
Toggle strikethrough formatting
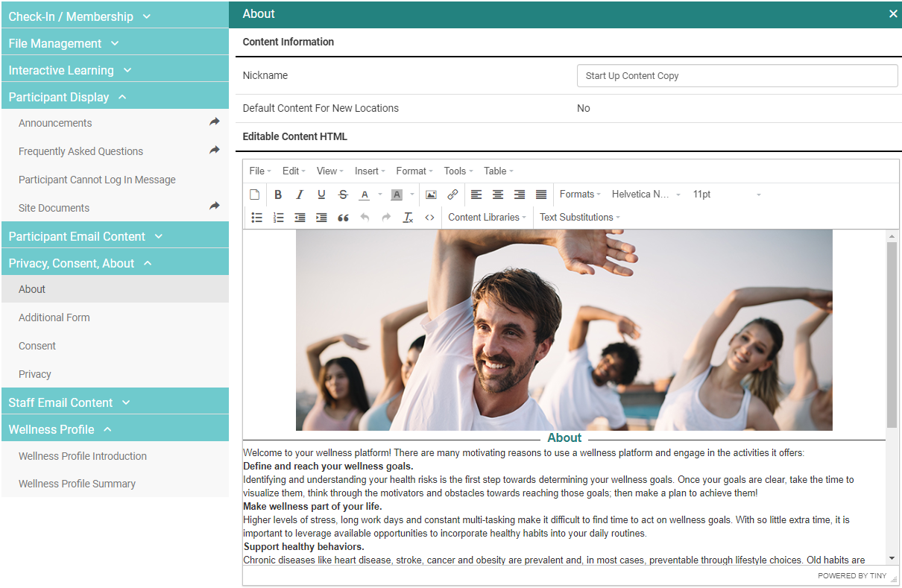click(x=343, y=195)
